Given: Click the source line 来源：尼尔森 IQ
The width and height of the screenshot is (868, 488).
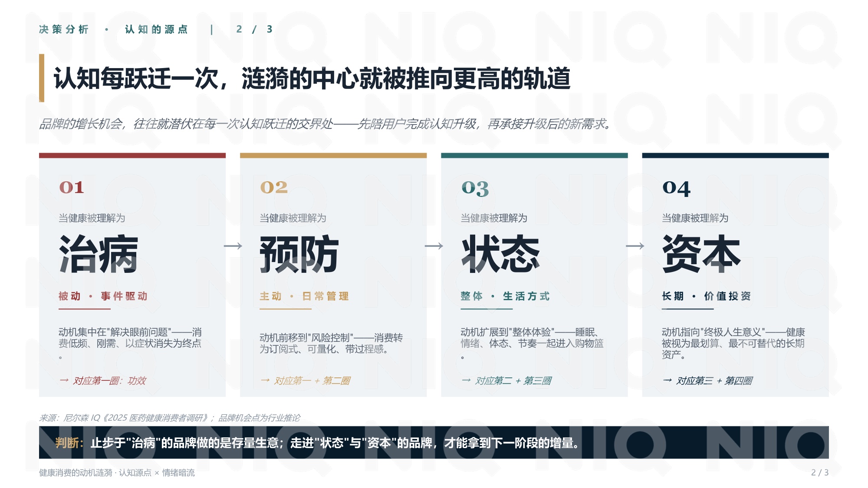Looking at the screenshot, I should pyautogui.click(x=170, y=418).
